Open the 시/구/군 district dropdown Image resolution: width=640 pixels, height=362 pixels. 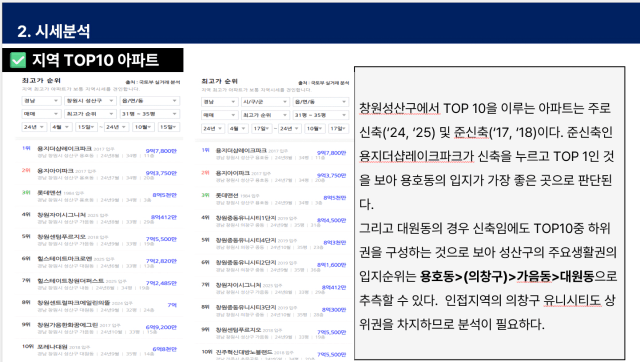(x=265, y=102)
